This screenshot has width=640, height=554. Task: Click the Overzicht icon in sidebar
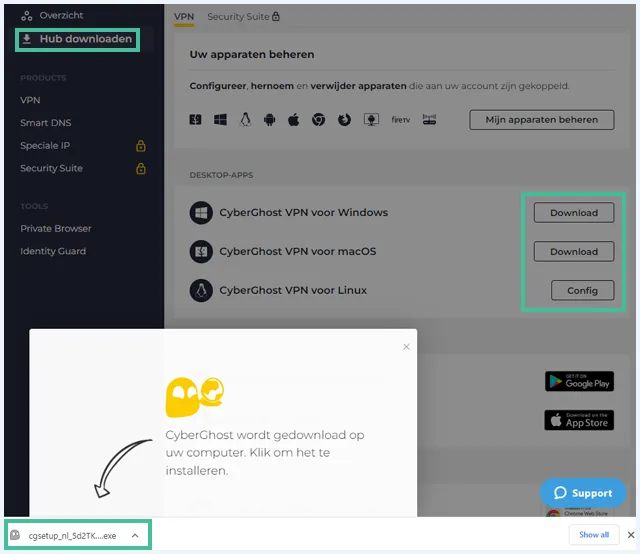(x=27, y=16)
